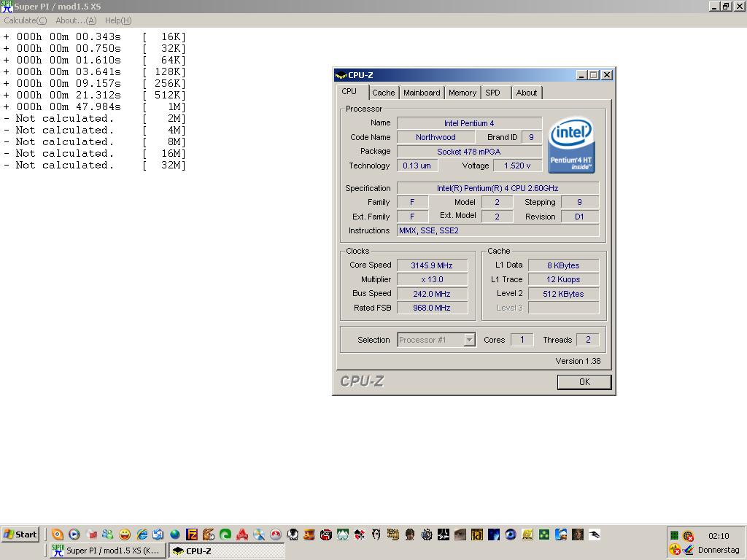Screen dimensions: 747x560
Task: Click the Super PI 16K result 00.343s
Action: point(94,36)
